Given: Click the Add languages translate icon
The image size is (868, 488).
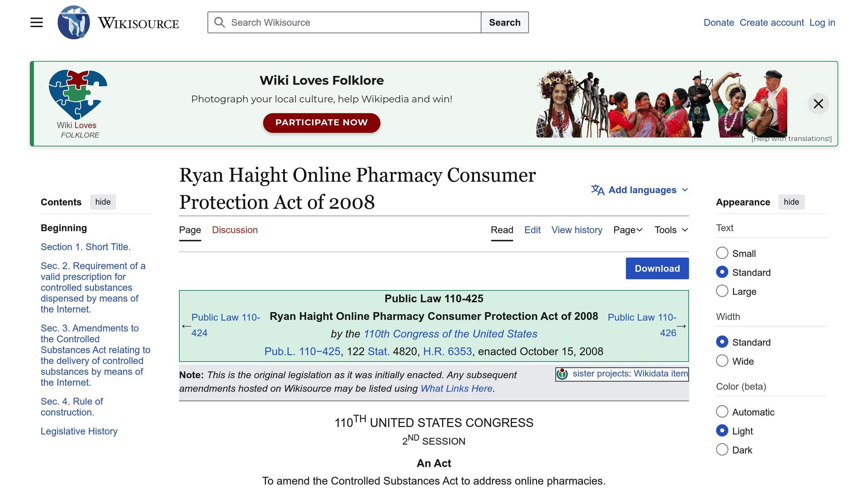Looking at the screenshot, I should pos(598,190).
